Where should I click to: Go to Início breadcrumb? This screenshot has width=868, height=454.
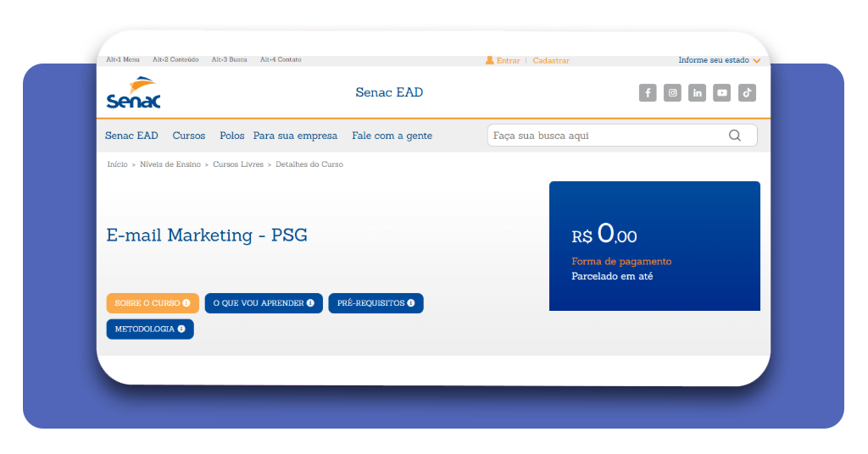(117, 164)
